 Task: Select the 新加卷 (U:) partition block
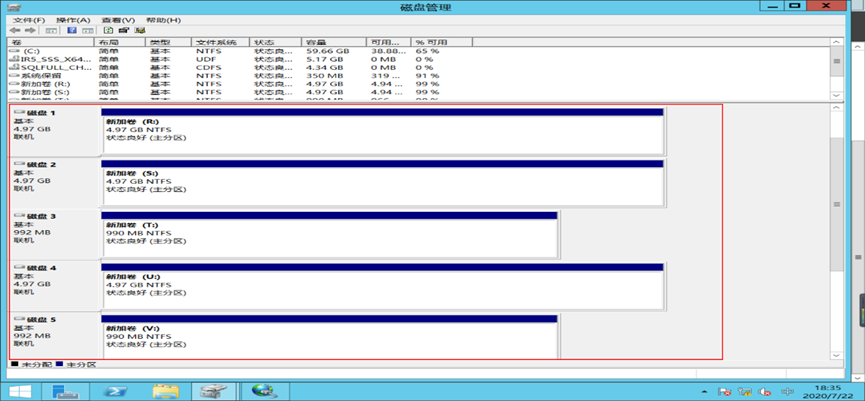point(382,286)
